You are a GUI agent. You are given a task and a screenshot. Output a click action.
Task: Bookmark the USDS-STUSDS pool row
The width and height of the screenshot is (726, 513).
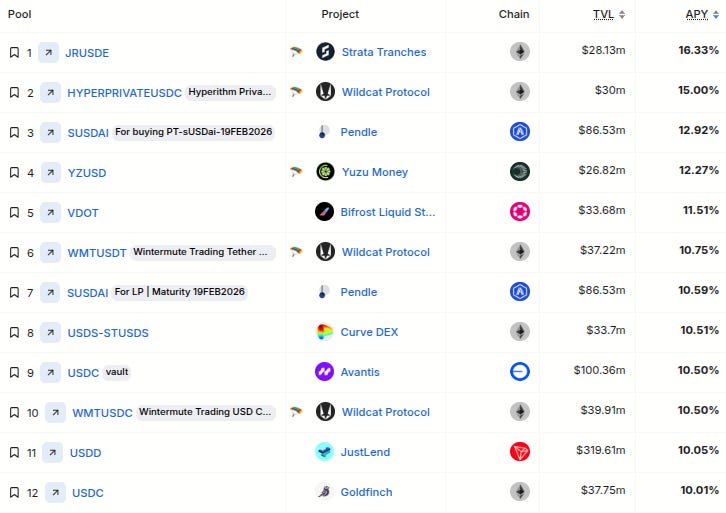coord(14,332)
